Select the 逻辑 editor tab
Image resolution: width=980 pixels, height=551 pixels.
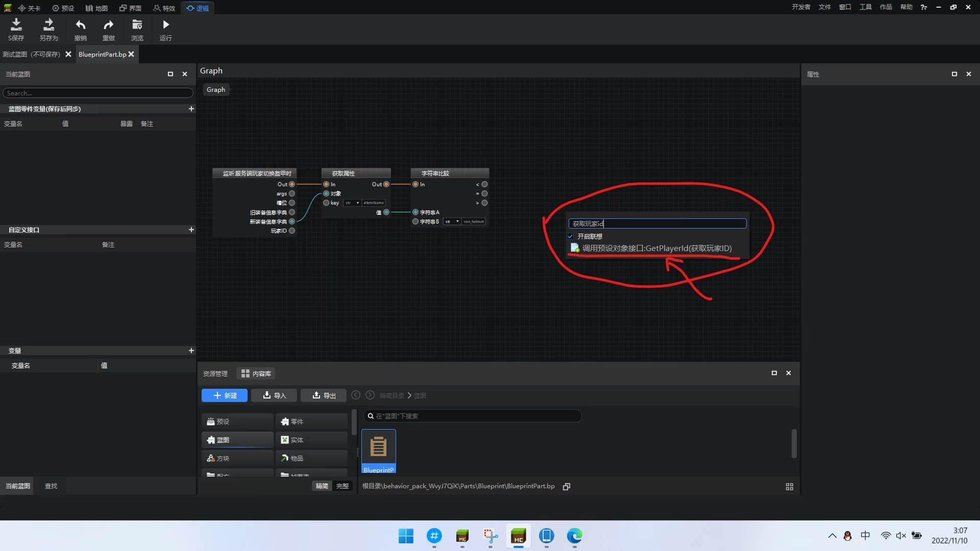198,8
